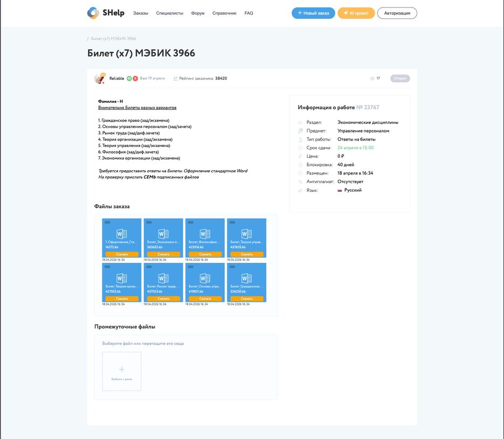Image resolution: width=504 pixels, height=439 pixels.
Task: Open the Reliable user avatar
Action: click(x=100, y=78)
